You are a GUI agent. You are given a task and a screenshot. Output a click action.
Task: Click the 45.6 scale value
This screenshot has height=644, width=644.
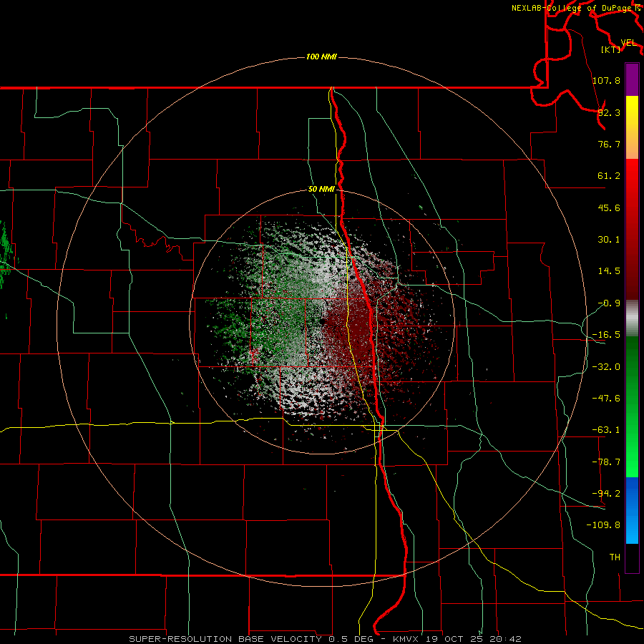coord(609,208)
